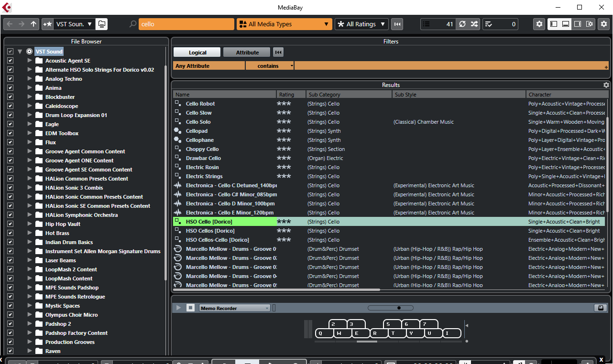Sort results by the Sub Category column
Screen dimensions: 613x364
[349, 95]
